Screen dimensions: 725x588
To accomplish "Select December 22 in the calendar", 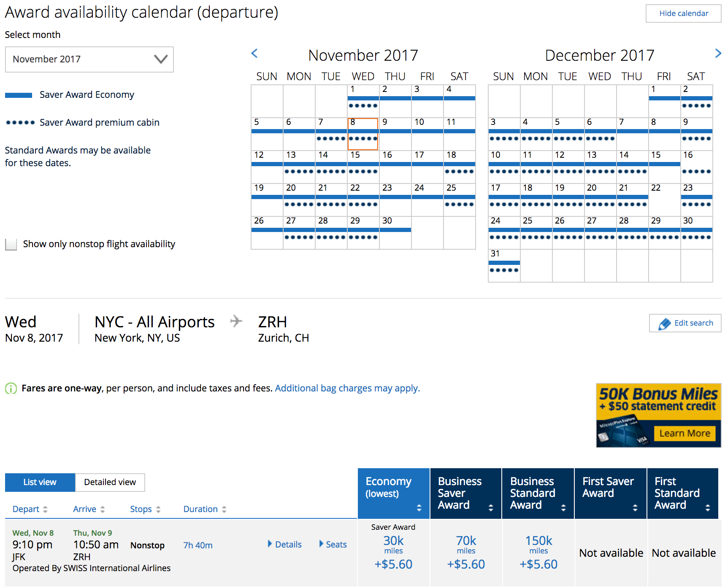I will [x=664, y=200].
